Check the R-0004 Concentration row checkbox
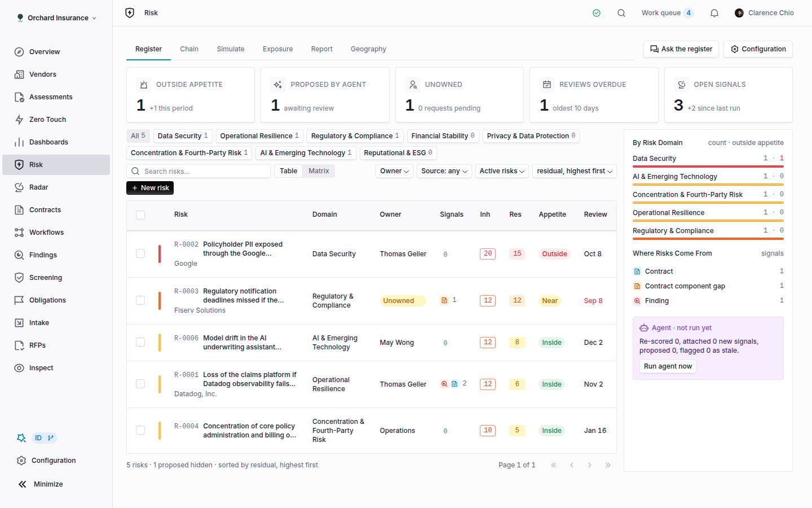The height and width of the screenshot is (508, 812). click(140, 430)
